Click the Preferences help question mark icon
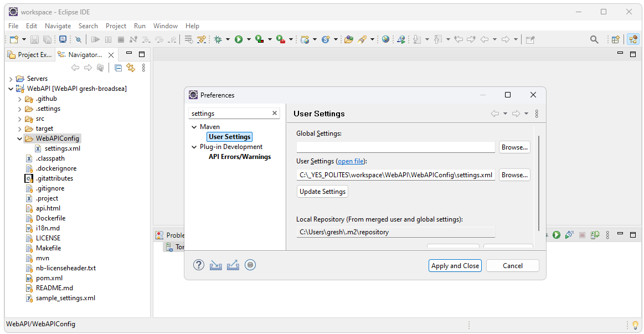 click(199, 265)
